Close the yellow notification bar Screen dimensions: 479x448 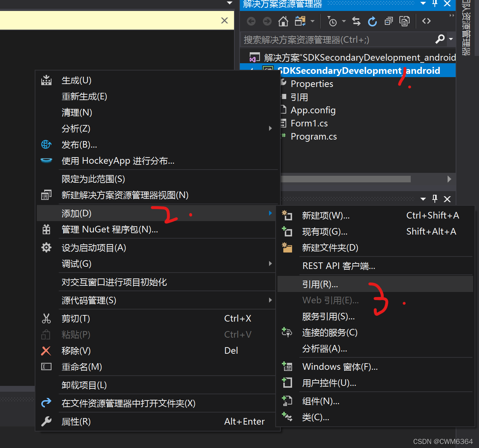click(x=225, y=20)
